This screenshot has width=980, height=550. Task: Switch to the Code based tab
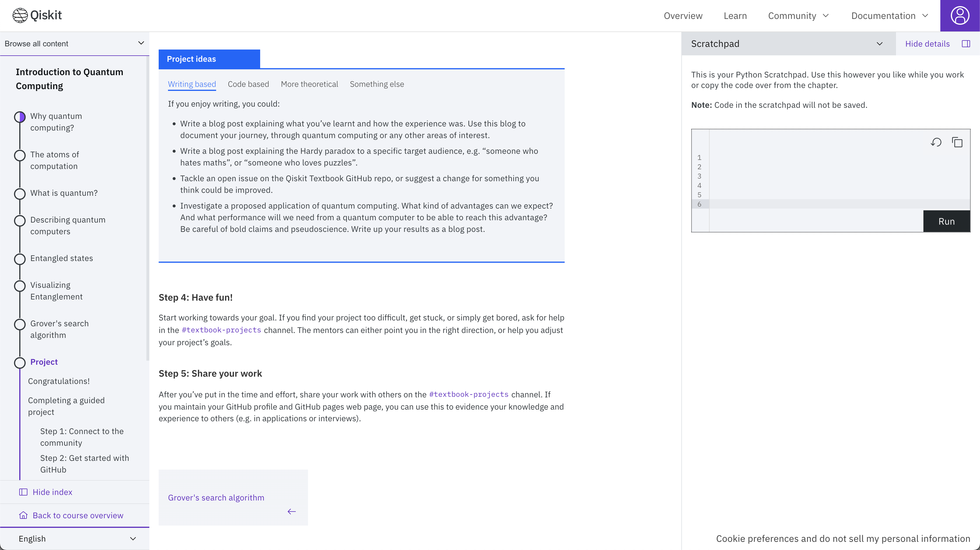[248, 84]
